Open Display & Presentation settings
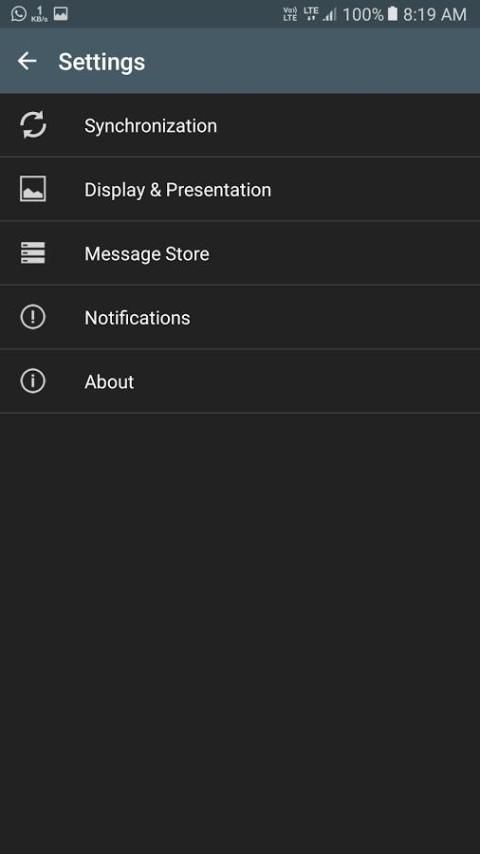480x854 pixels. pos(240,189)
